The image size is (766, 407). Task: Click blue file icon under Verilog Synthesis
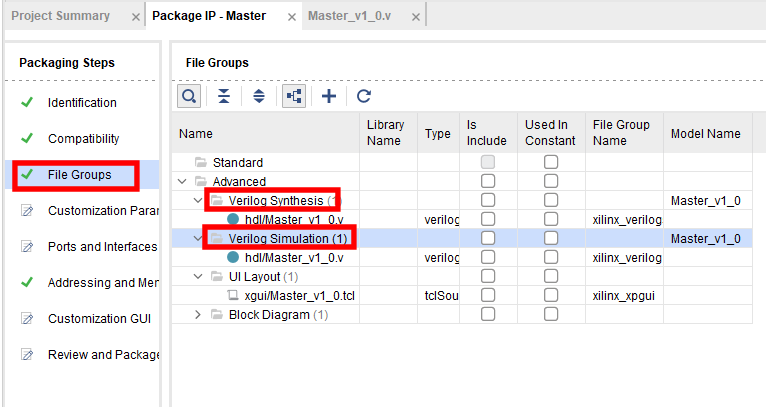click(233, 219)
